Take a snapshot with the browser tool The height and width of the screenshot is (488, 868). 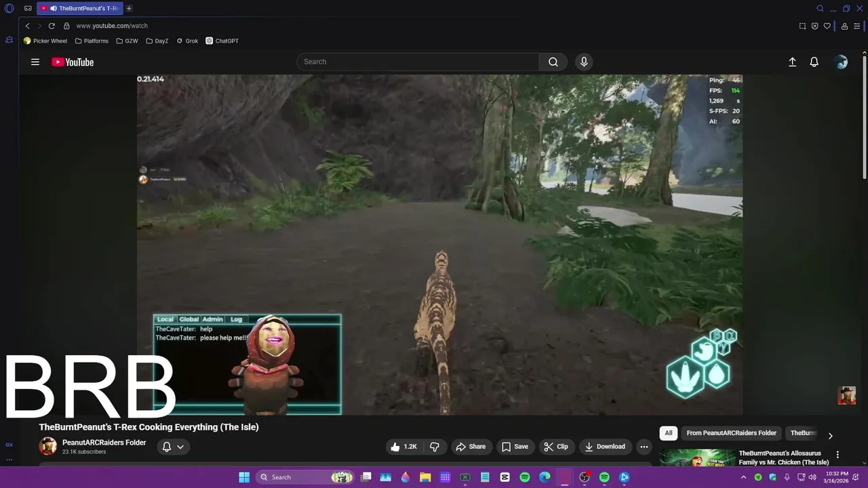coord(803,26)
